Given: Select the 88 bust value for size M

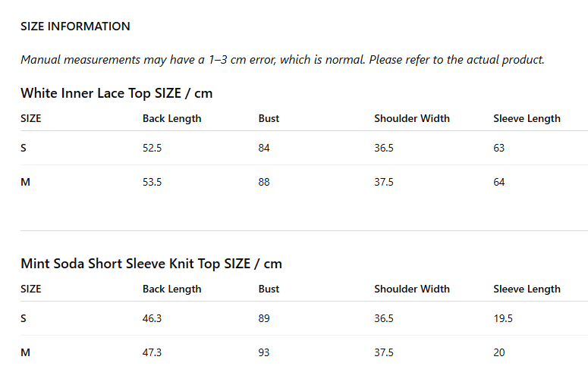Looking at the screenshot, I should coord(263,182).
